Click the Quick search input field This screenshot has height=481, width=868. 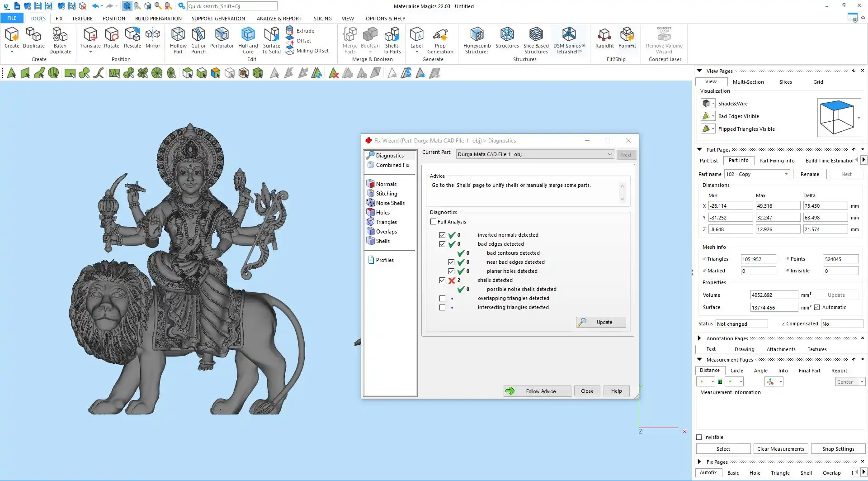click(x=231, y=6)
